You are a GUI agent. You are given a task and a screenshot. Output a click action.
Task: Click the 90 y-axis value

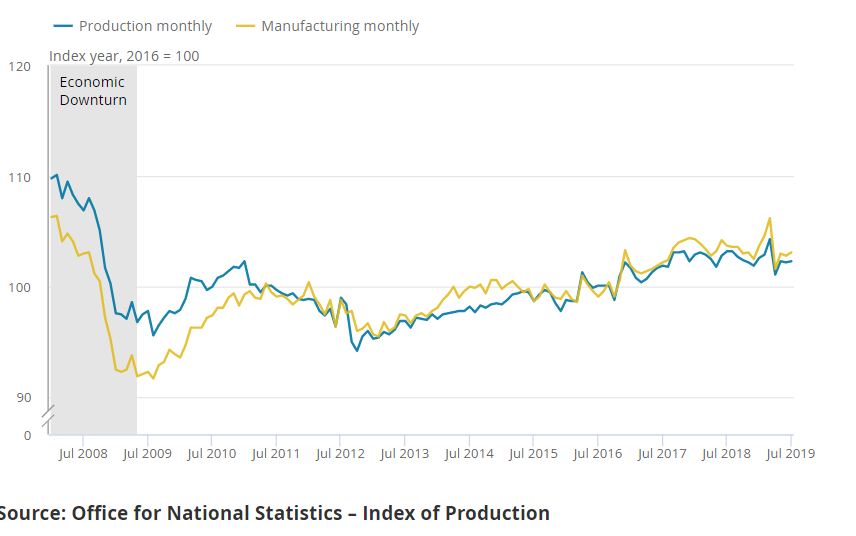pyautogui.click(x=22, y=398)
